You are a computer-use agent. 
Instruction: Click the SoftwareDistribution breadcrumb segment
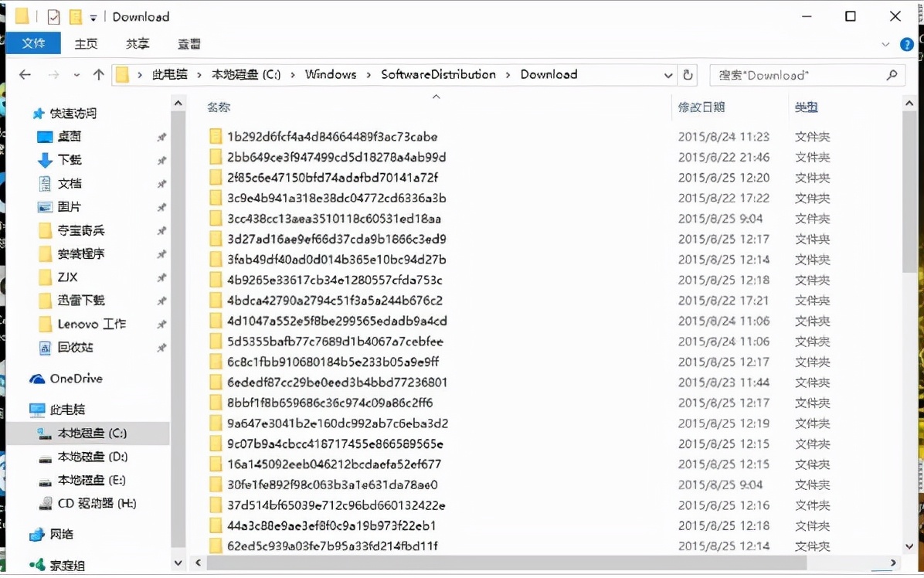[x=438, y=74]
